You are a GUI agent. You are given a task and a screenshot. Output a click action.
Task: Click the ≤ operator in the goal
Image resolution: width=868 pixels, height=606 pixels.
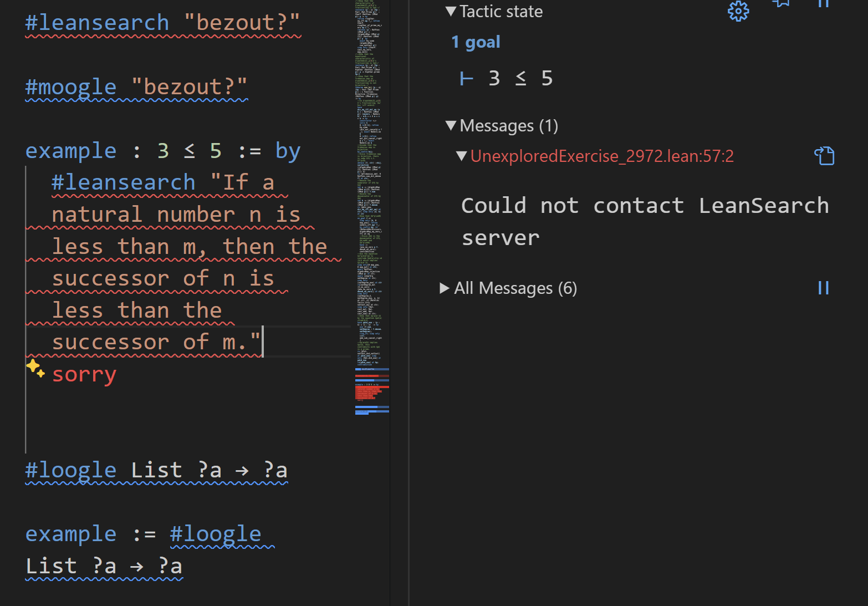tap(520, 79)
